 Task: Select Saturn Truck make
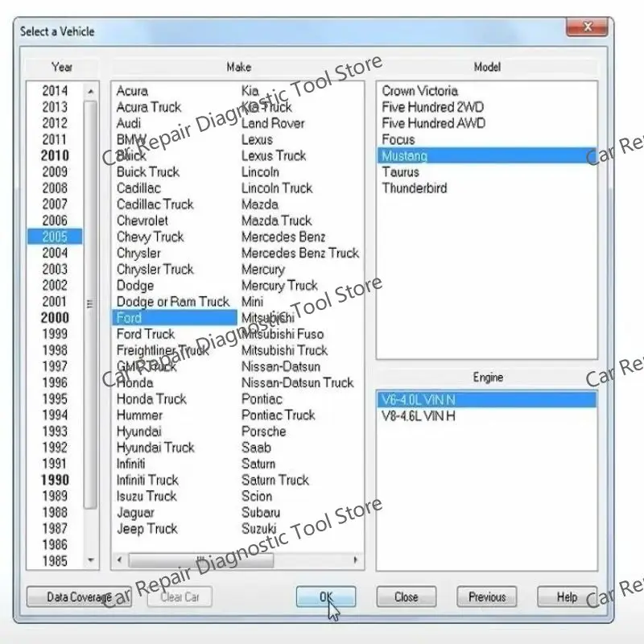[x=275, y=480]
